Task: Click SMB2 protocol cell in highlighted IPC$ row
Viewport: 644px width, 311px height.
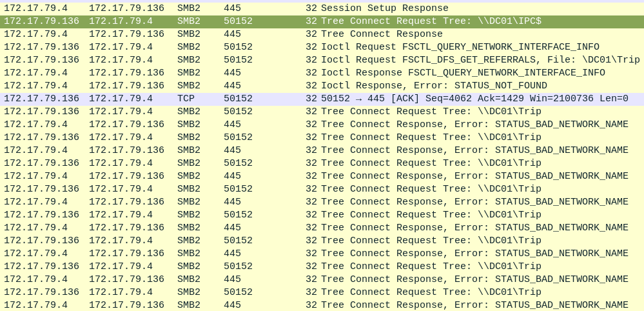Action: 188,21
